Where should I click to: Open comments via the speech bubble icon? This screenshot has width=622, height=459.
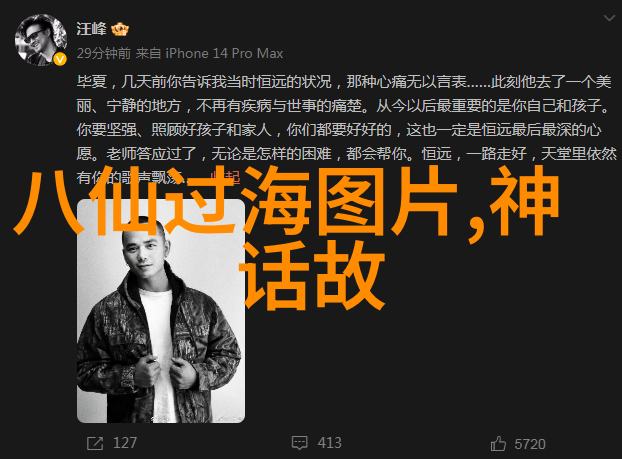[299, 443]
